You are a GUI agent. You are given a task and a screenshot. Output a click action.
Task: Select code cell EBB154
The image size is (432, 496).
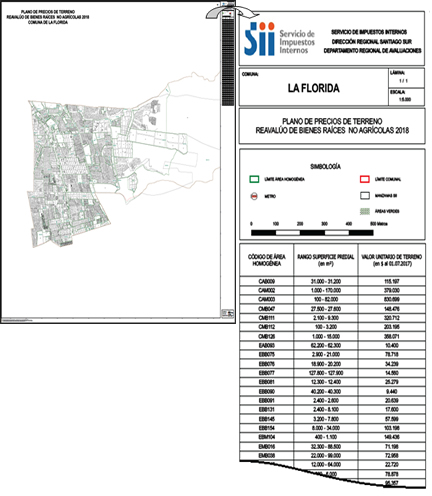267,428
